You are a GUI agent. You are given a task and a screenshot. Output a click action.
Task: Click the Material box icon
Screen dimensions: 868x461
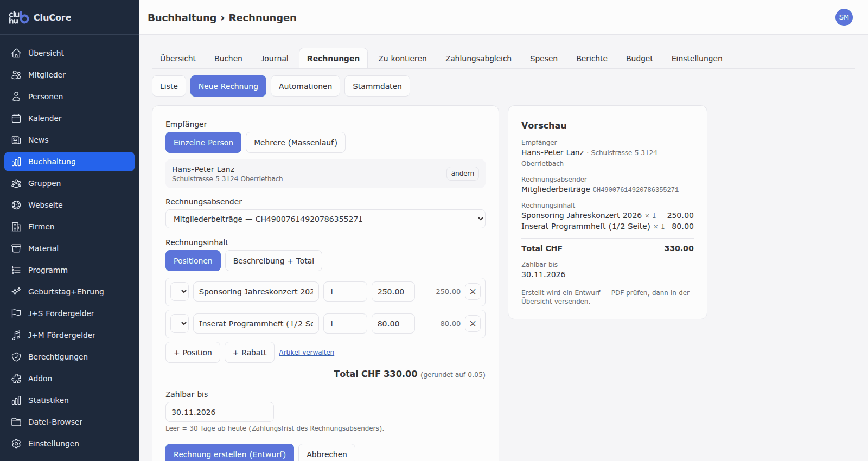coord(16,248)
